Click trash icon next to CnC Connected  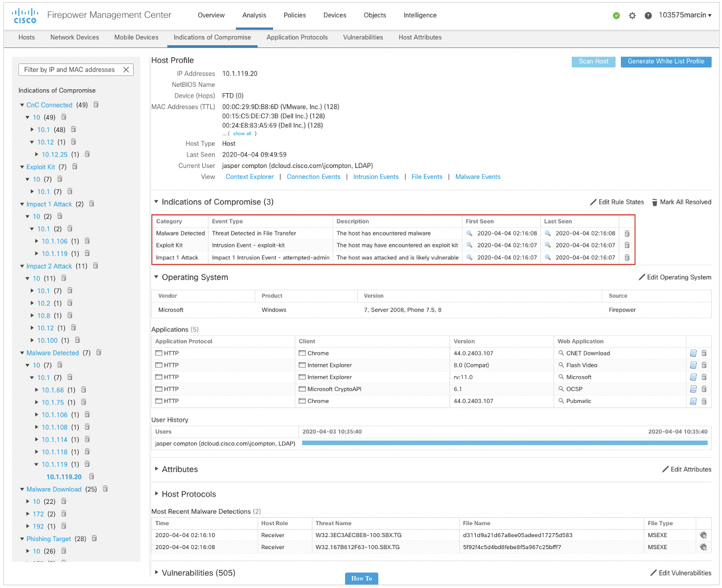[96, 105]
